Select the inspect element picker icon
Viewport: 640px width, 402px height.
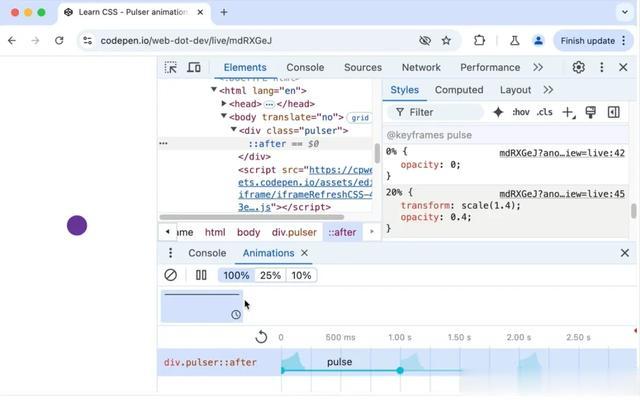(x=171, y=67)
